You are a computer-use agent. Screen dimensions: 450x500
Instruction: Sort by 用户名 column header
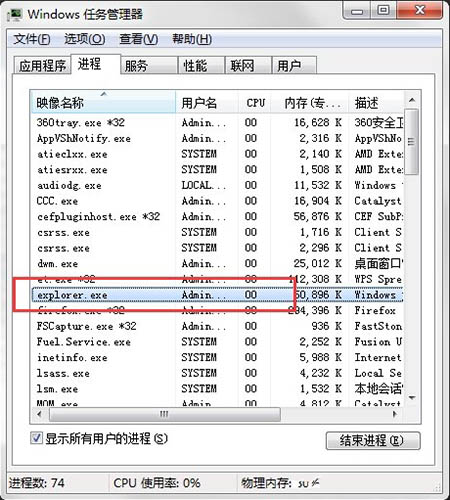207,103
